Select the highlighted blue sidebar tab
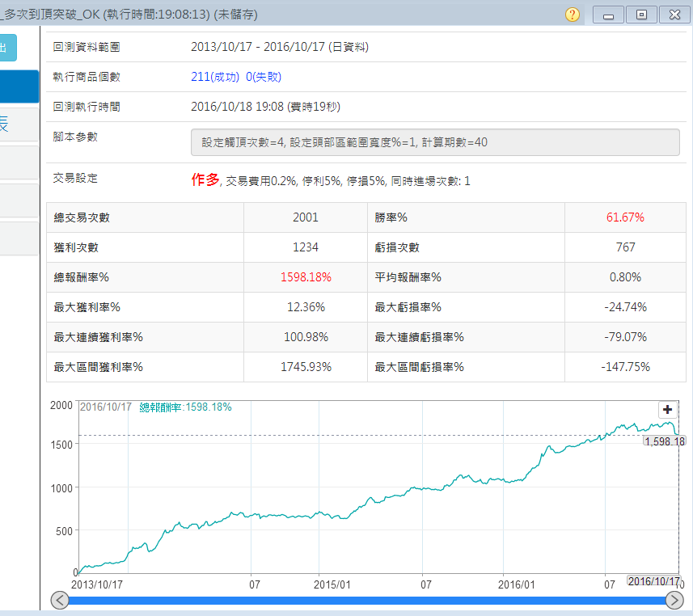The width and height of the screenshot is (693, 616). point(19,86)
